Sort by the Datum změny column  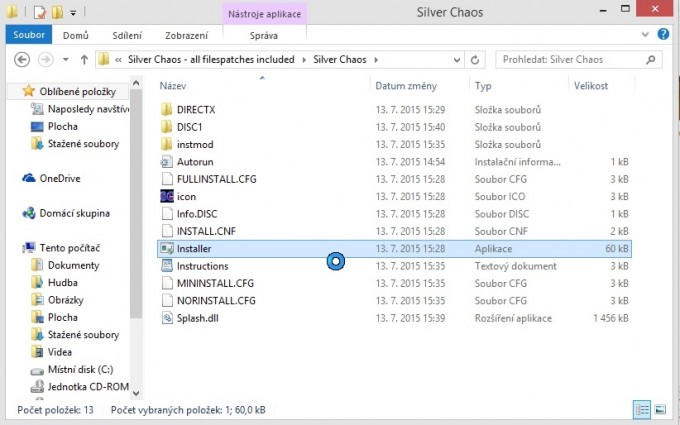[x=406, y=86]
